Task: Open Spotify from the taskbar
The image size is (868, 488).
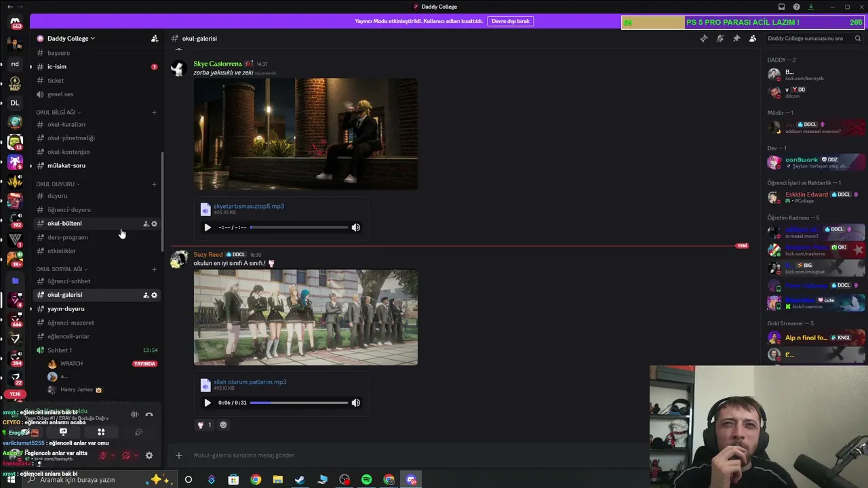Action: 367,480
